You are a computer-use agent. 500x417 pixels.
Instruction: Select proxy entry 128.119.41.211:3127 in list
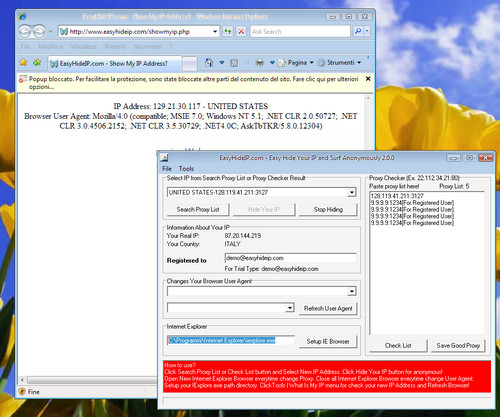[x=397, y=196]
